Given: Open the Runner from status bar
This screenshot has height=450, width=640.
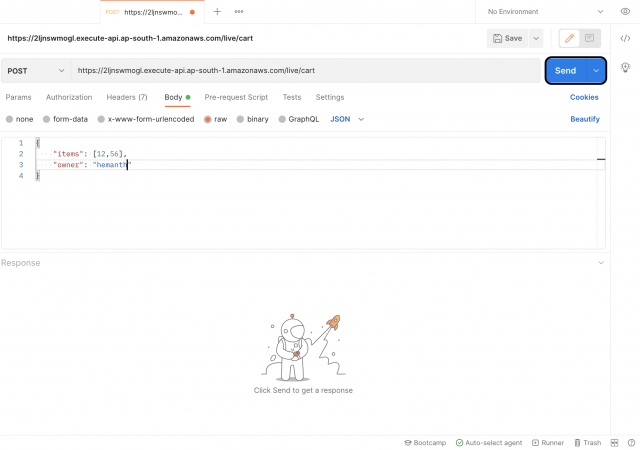Looking at the screenshot, I should (548, 443).
